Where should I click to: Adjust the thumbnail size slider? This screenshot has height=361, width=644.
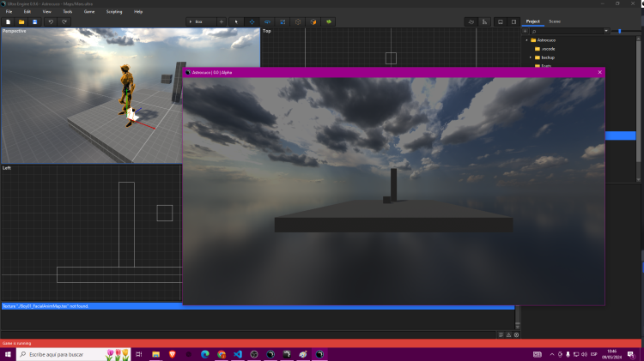[619, 31]
